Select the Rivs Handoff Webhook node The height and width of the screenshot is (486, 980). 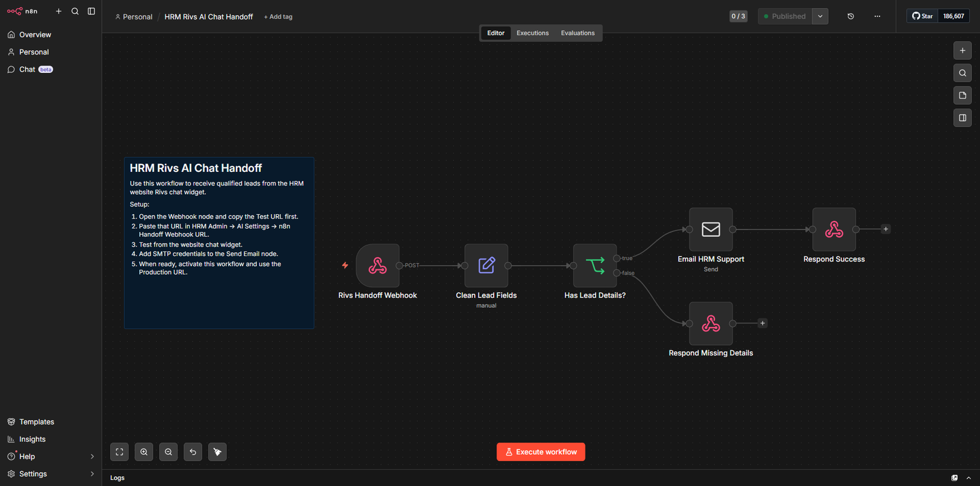pyautogui.click(x=377, y=266)
